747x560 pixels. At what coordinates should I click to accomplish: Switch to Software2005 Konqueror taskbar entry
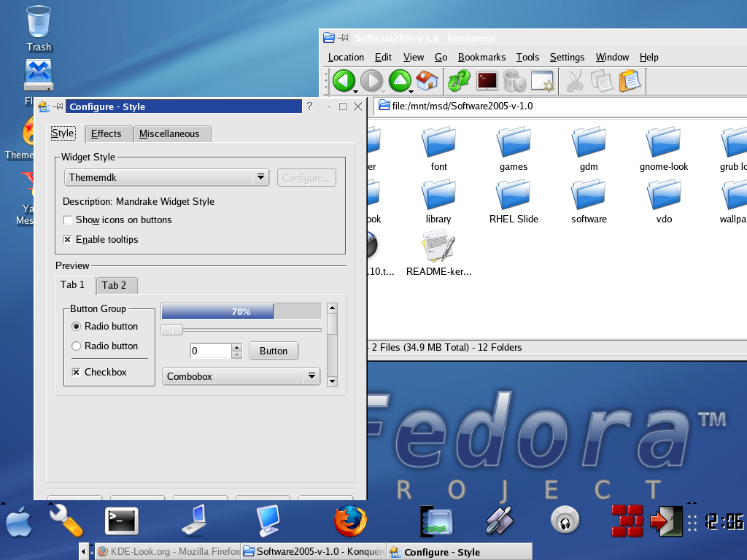pyautogui.click(x=314, y=551)
